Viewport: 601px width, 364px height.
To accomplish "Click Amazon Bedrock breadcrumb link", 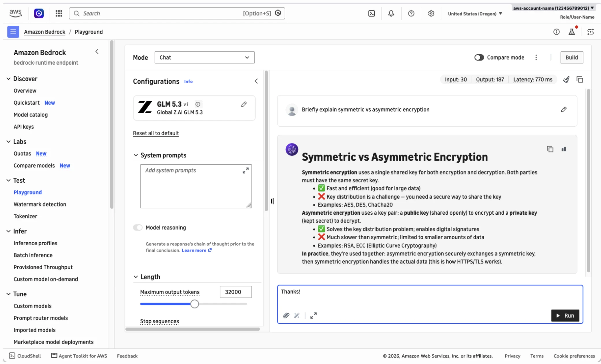I will (x=44, y=32).
